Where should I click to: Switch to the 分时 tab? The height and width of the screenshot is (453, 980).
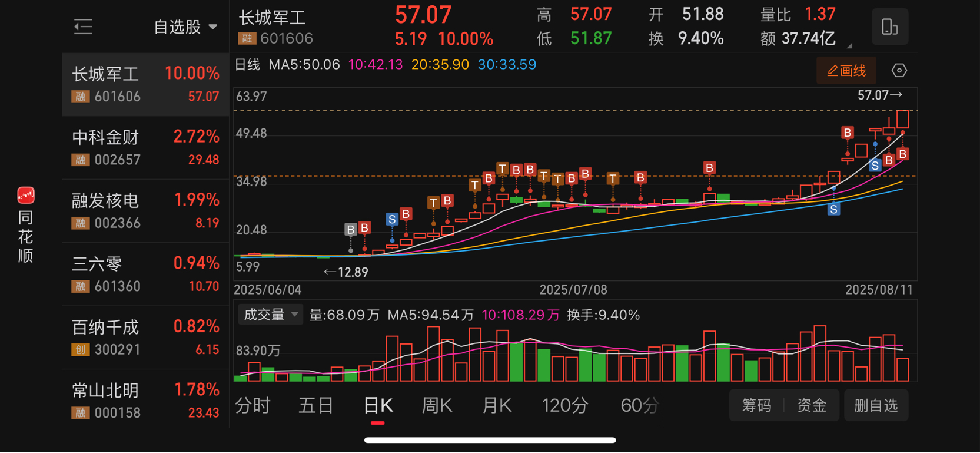[x=253, y=405]
